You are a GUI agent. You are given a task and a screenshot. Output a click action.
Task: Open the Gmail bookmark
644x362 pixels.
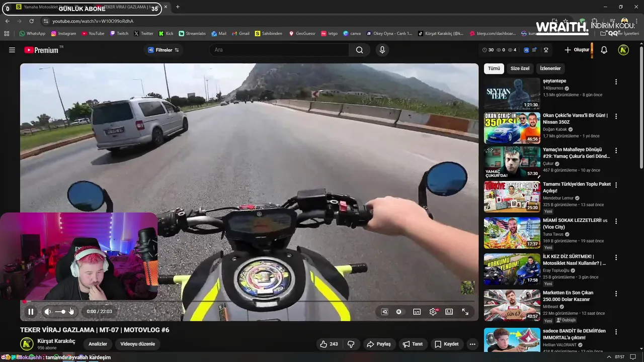[x=240, y=34]
